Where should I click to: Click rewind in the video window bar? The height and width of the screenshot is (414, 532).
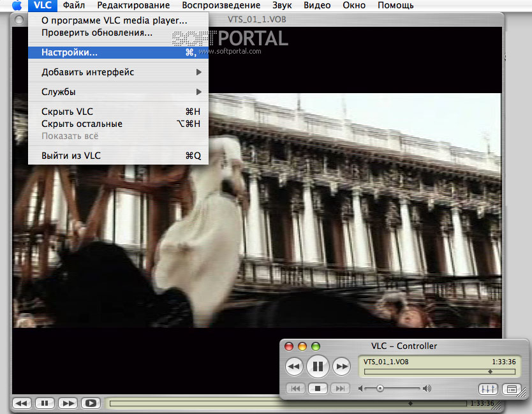tap(22, 403)
